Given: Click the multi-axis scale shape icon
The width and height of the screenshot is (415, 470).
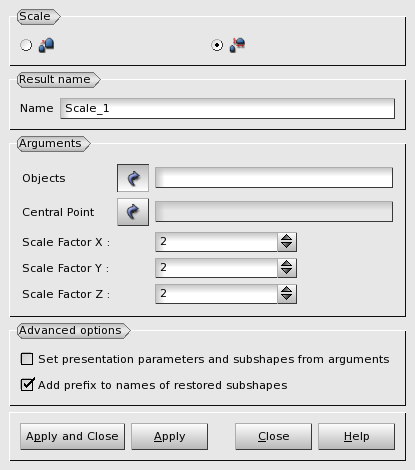Looking at the screenshot, I should pyautogui.click(x=237, y=45).
